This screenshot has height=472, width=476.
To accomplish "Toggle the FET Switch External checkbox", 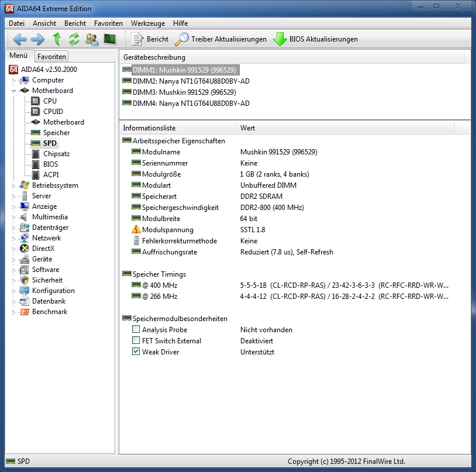I will pyautogui.click(x=136, y=340).
